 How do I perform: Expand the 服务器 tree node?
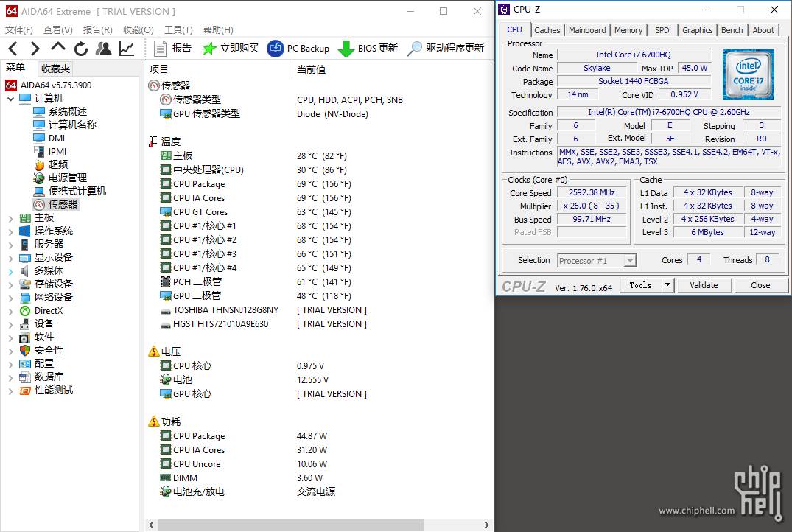tap(10, 245)
